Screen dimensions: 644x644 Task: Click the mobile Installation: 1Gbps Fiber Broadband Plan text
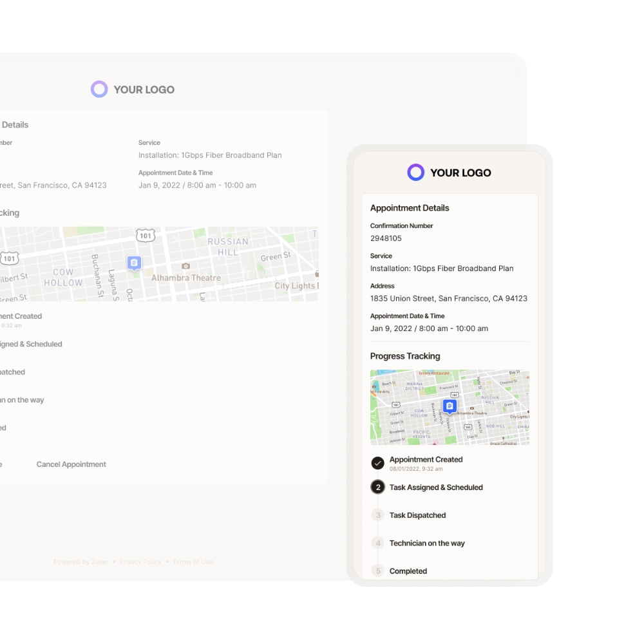click(x=442, y=269)
